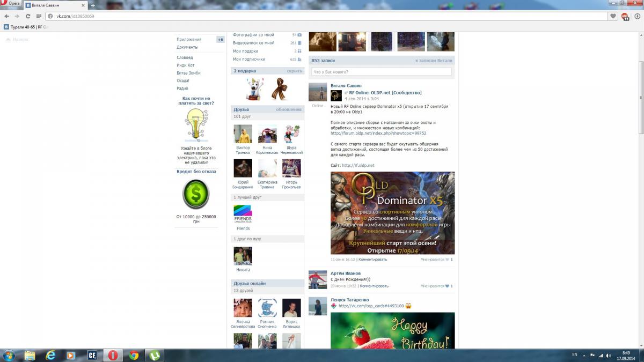The width and height of the screenshot is (644, 362).
Task: Open Екатерина Травина's friend avatar
Action: pyautogui.click(x=267, y=168)
